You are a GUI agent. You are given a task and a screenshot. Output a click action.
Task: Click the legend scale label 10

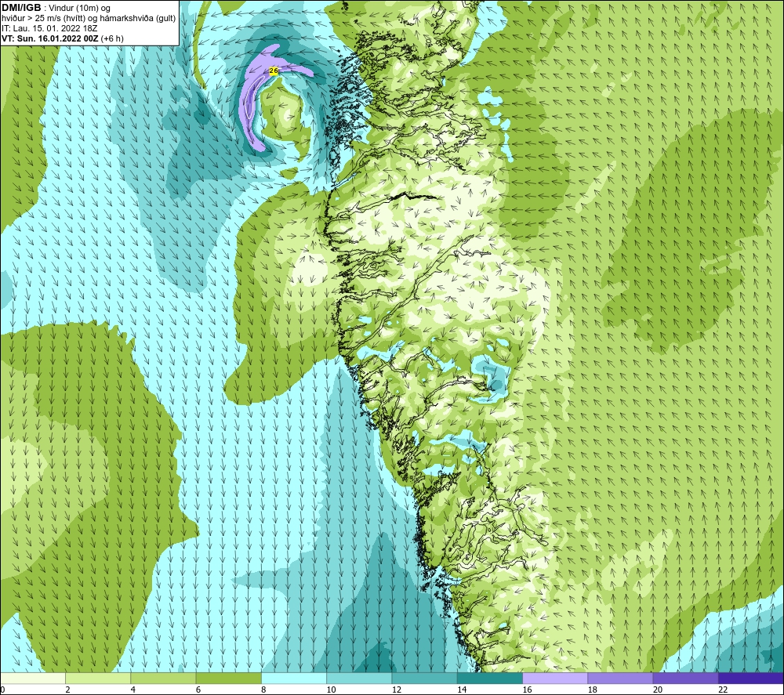click(x=331, y=690)
